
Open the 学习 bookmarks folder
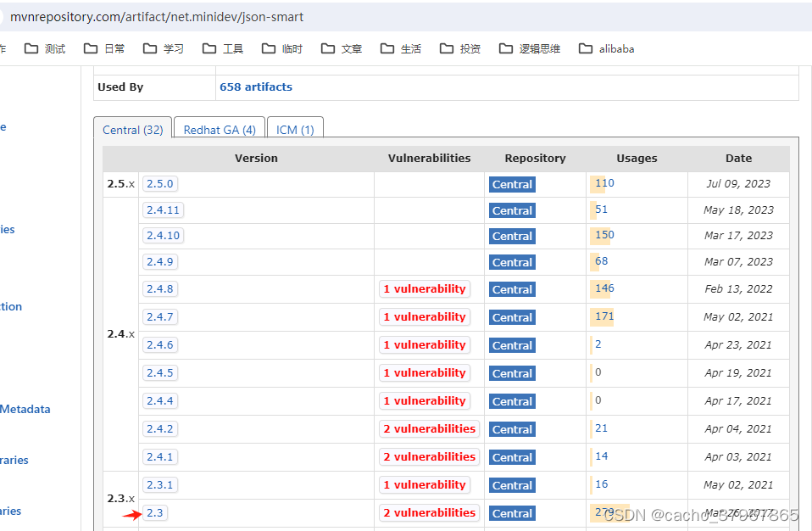click(x=171, y=48)
